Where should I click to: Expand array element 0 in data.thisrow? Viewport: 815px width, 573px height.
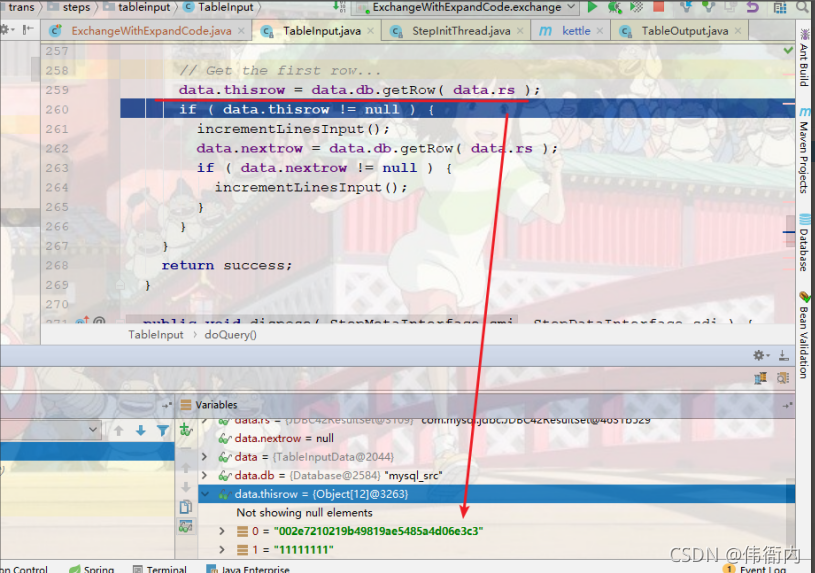click(222, 531)
